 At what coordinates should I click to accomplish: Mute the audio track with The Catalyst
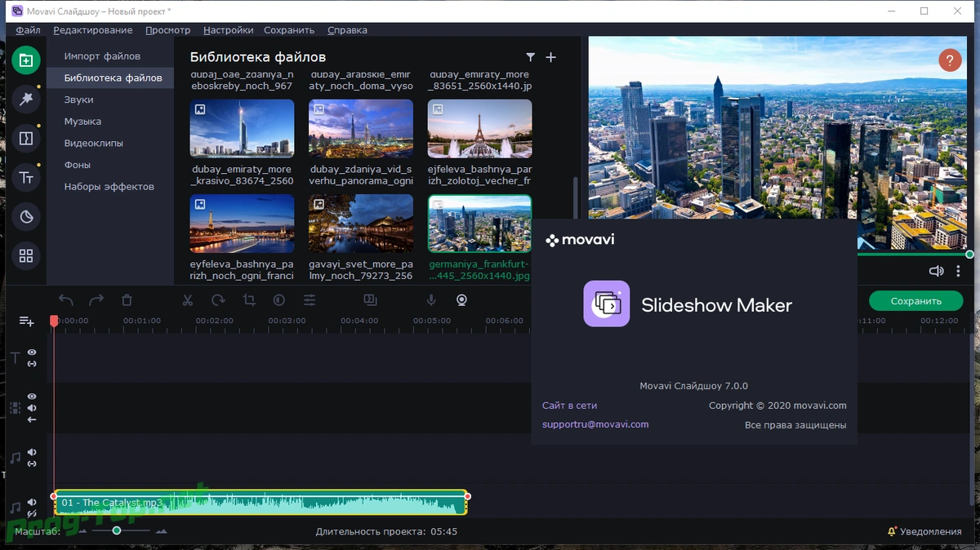pyautogui.click(x=33, y=502)
